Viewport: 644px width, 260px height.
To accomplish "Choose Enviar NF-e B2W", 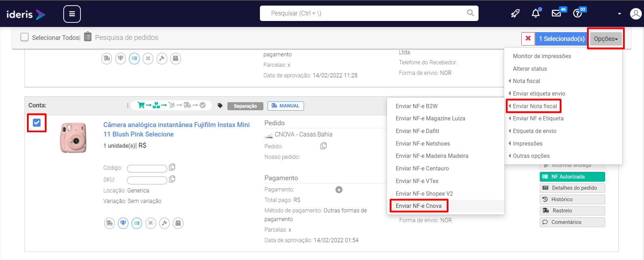I will click(417, 106).
